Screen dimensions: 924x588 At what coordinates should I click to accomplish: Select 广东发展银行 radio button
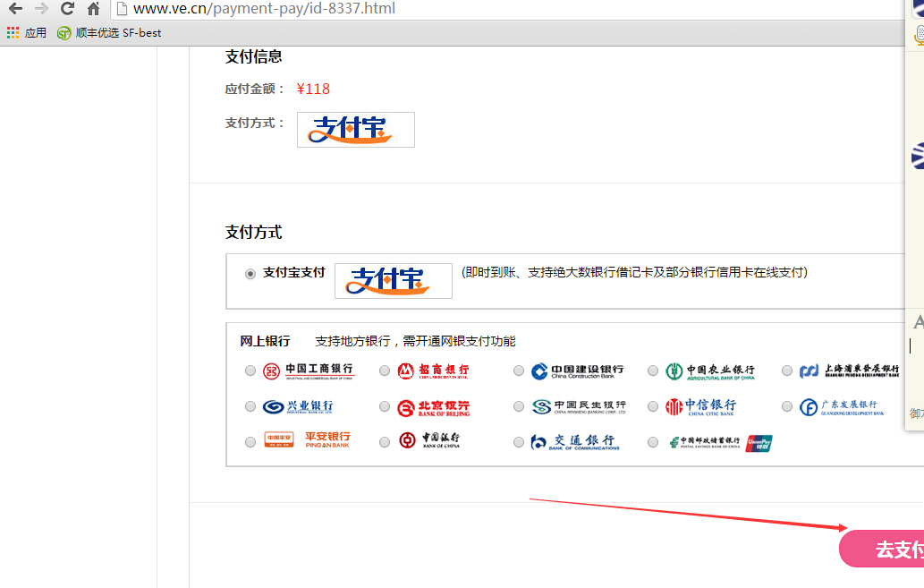pos(787,406)
